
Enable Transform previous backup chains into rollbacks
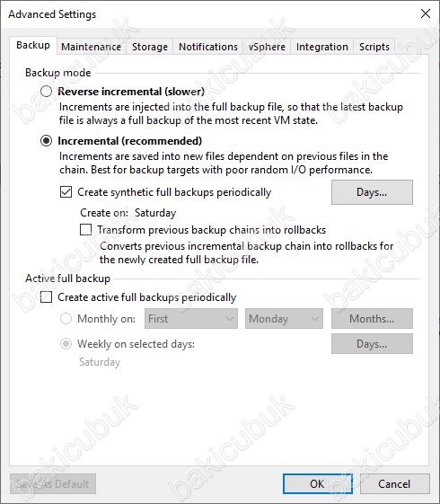(x=85, y=230)
